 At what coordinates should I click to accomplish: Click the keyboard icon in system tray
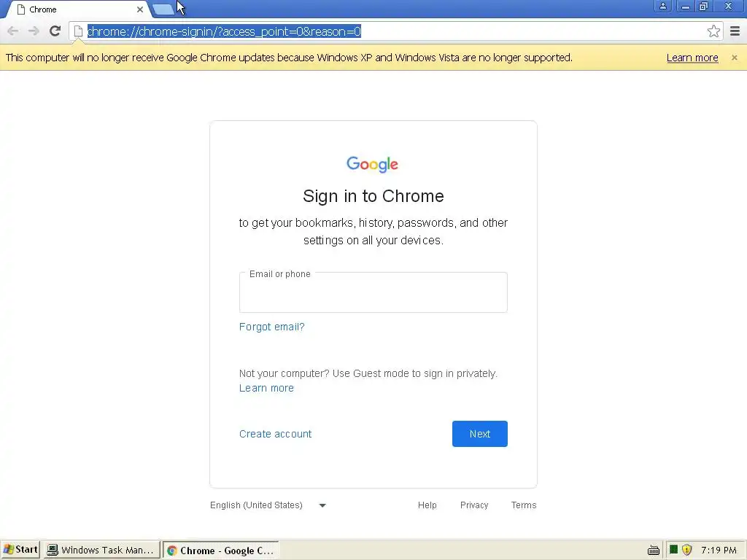click(654, 551)
